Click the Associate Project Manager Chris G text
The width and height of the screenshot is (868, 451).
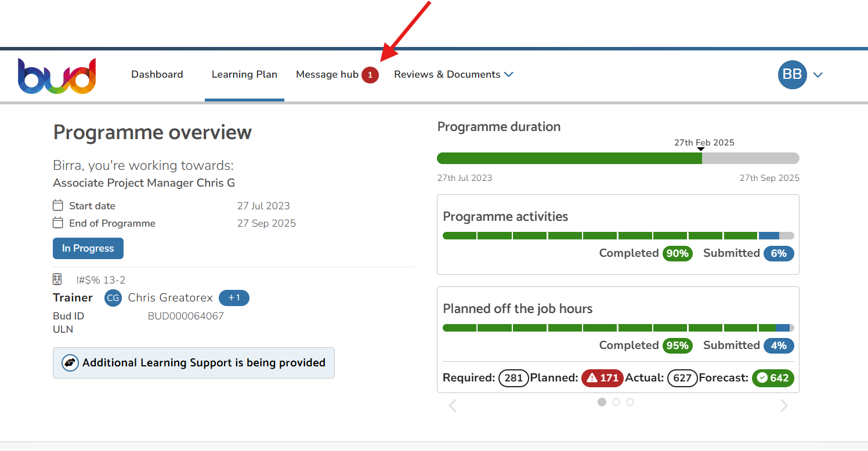pos(144,183)
